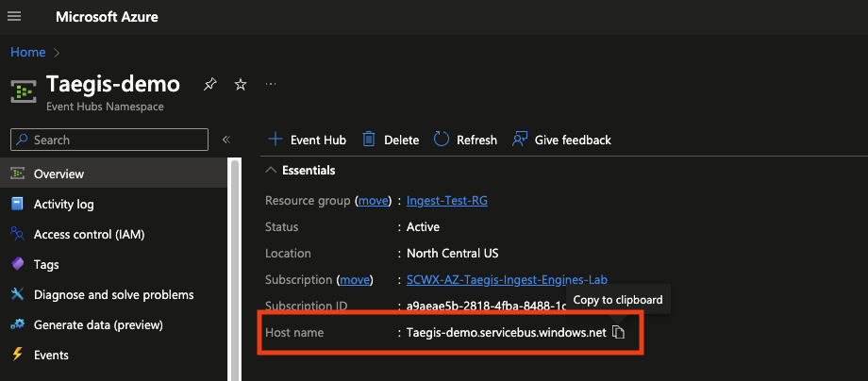Click the Taegis-demo page title
This screenshot has width=868, height=381.
click(x=113, y=84)
